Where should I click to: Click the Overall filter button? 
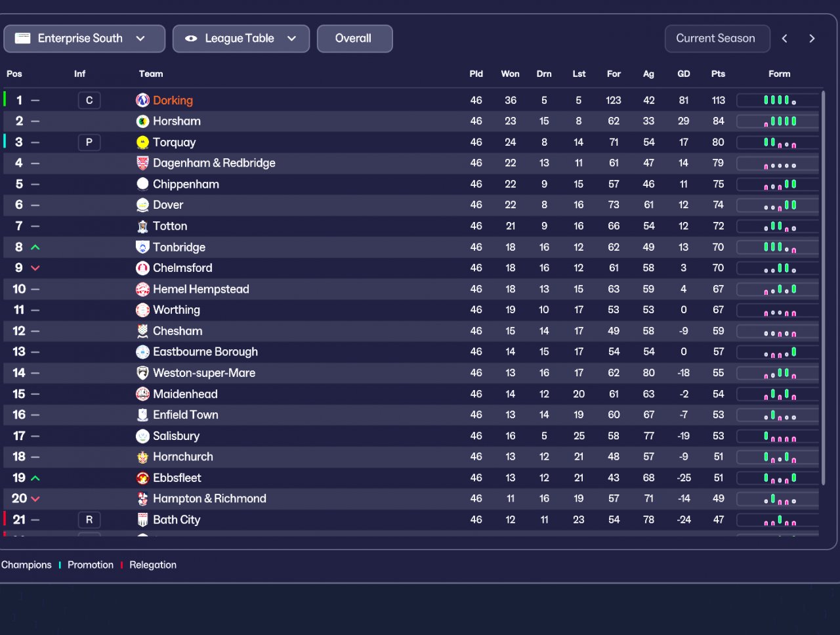click(x=354, y=39)
